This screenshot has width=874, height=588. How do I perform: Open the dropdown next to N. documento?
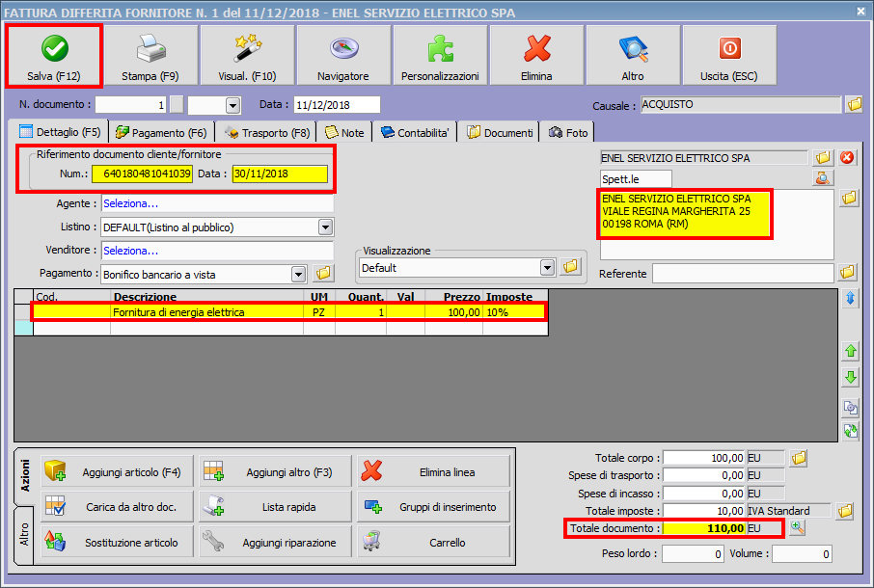coord(233,105)
